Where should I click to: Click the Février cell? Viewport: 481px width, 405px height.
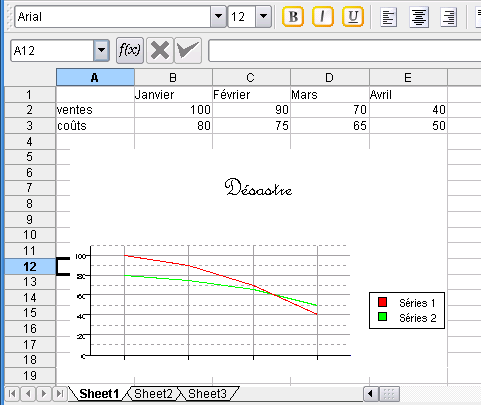coord(251,95)
